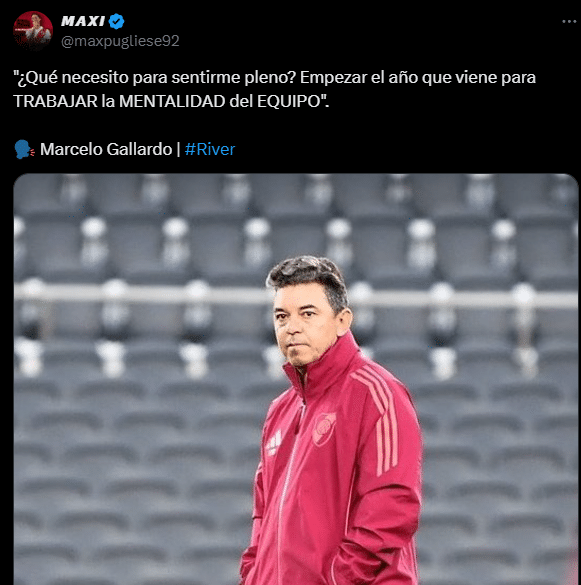This screenshot has height=585, width=581.
Task: Open the three-dot more options menu
Action: click(x=569, y=22)
